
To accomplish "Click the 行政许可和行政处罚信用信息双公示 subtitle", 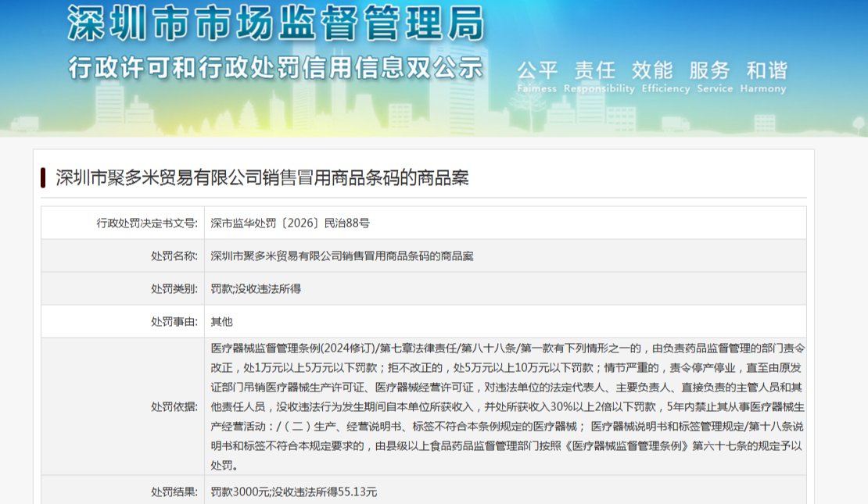I will click(x=276, y=68).
